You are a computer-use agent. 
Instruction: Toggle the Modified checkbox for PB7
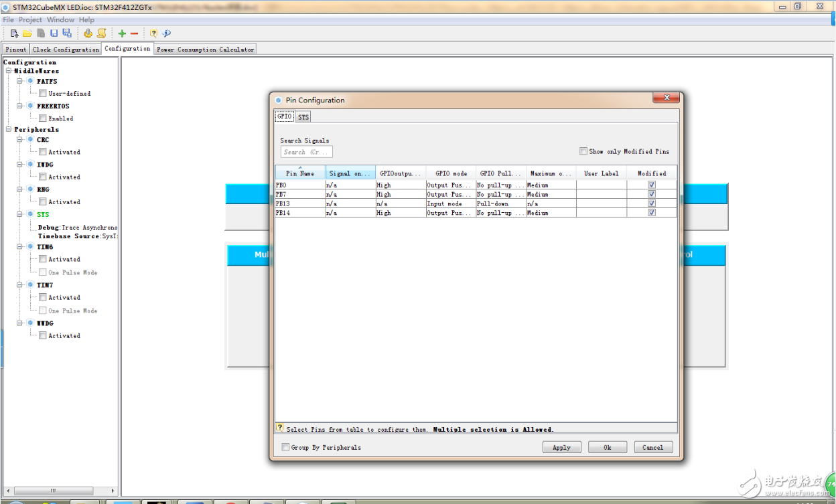pos(652,194)
